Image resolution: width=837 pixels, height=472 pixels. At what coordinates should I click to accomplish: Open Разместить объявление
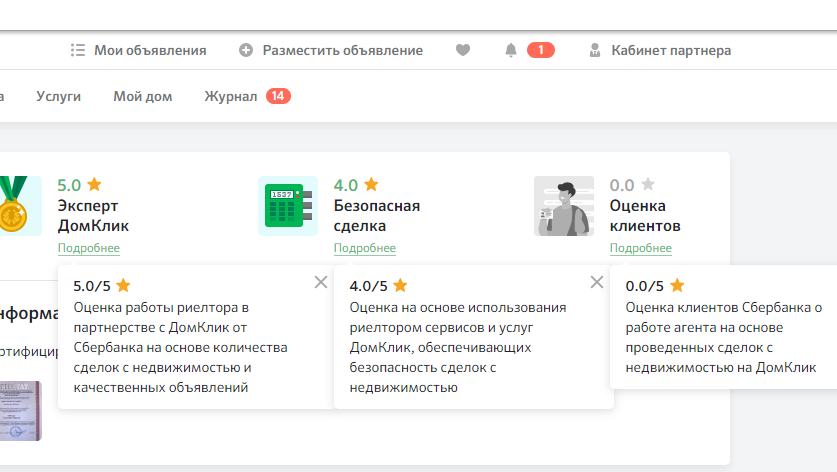342,50
